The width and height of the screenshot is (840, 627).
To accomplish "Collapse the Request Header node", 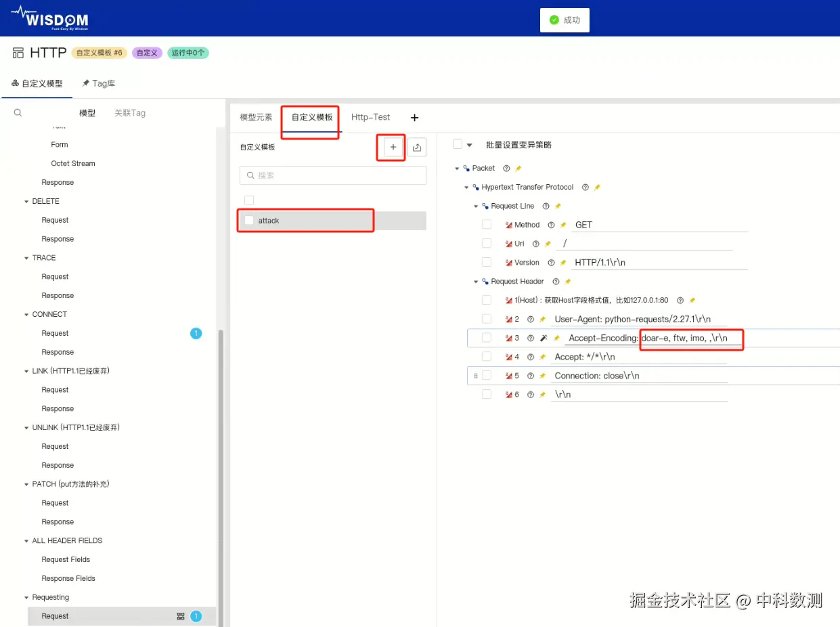I will 476,281.
